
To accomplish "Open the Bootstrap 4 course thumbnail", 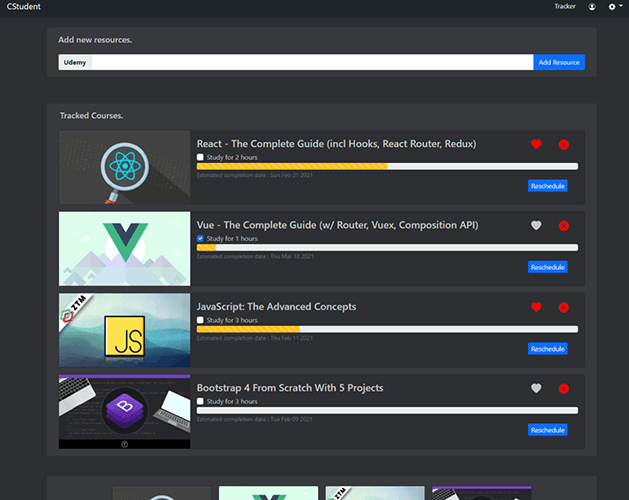I will tap(124, 411).
